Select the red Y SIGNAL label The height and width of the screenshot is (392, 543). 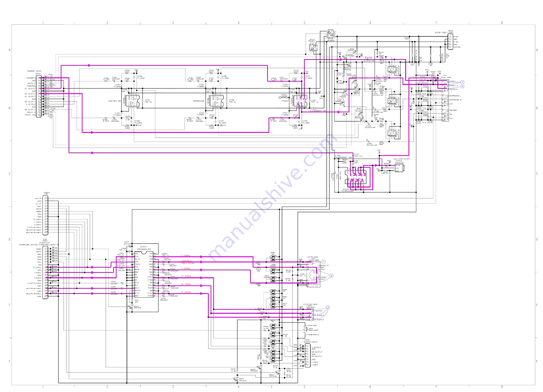186,268
